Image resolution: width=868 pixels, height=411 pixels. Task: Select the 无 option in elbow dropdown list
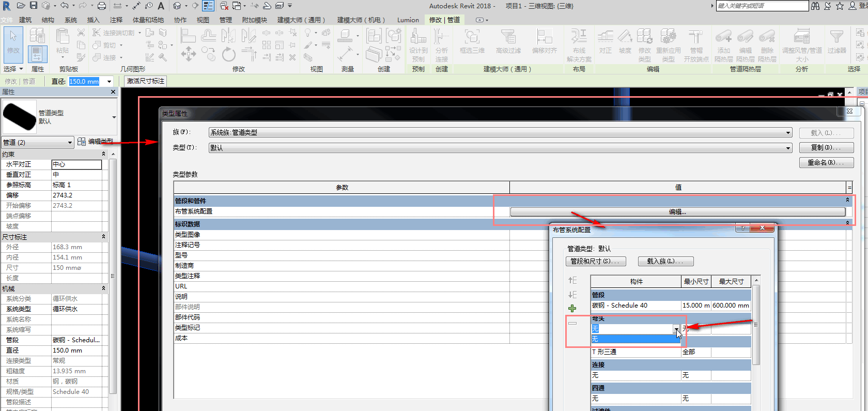tap(636, 339)
